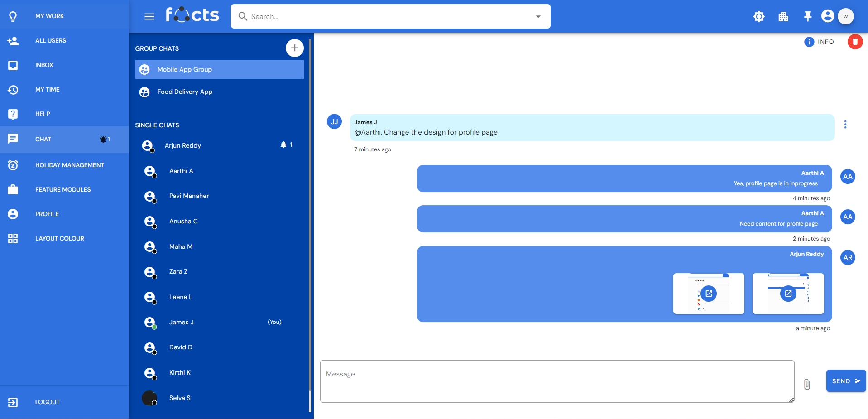Delete chat with red trash icon
The height and width of the screenshot is (419, 868).
855,42
